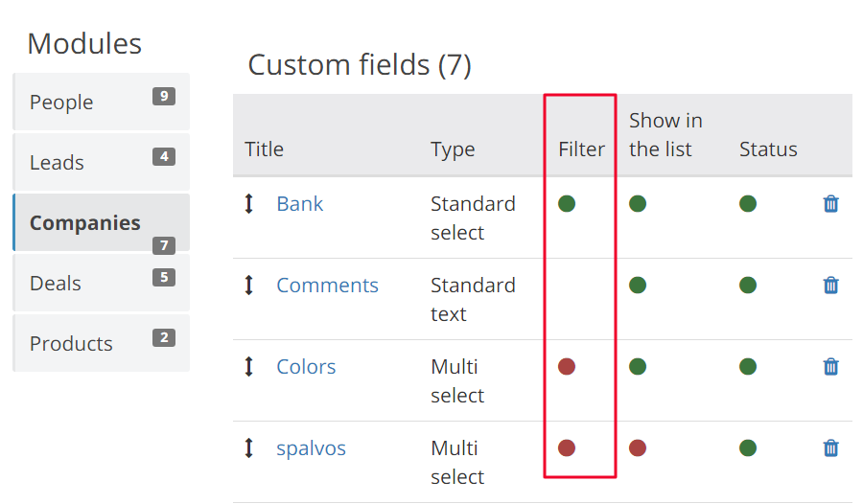Image resolution: width=863 pixels, height=504 pixels.
Task: Select the Deals module tab
Action: pos(102,283)
